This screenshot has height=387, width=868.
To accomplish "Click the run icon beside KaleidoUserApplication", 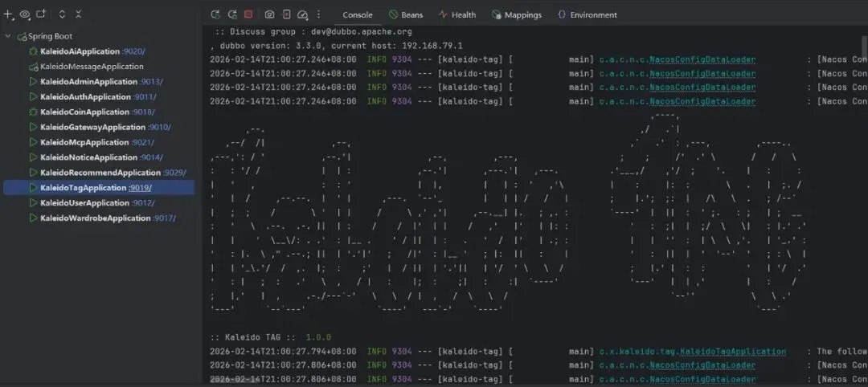I will pyautogui.click(x=33, y=203).
